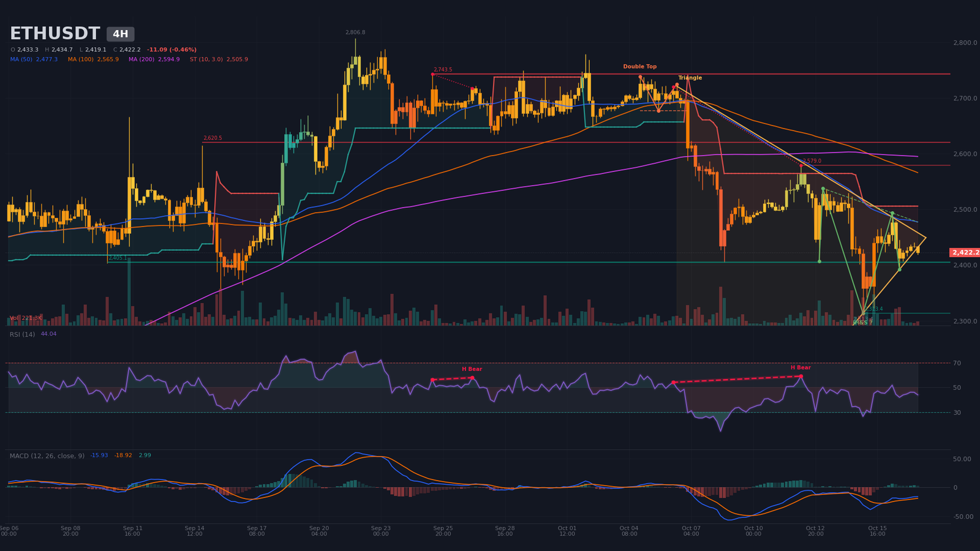Image resolution: width=980 pixels, height=551 pixels.
Task: Click the Sep 20 04:00 date label
Action: tap(318, 531)
